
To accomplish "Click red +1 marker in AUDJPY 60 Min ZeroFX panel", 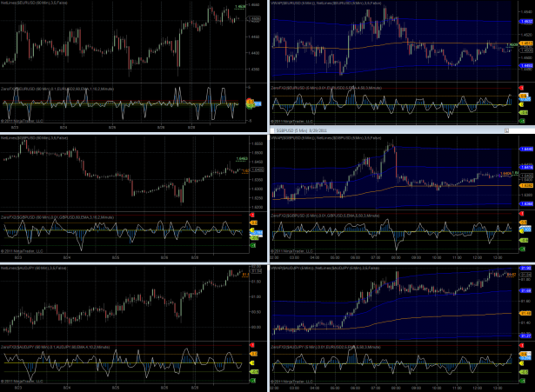I will (x=252, y=345).
